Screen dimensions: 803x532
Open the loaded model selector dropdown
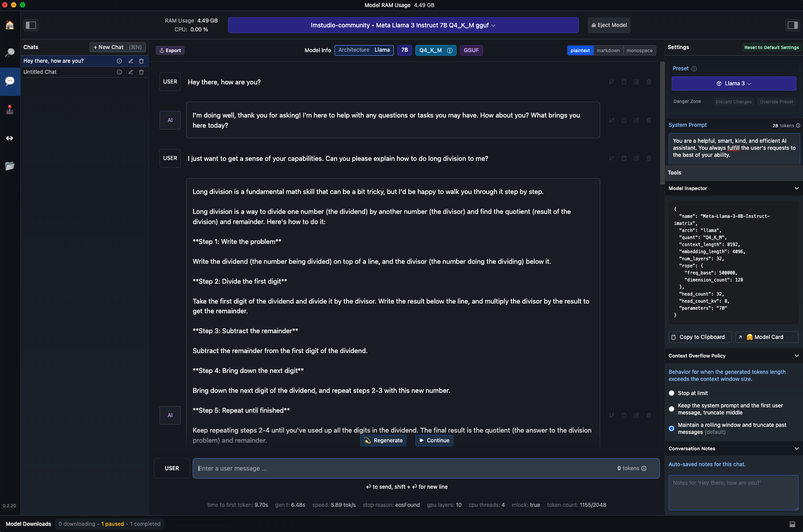pos(403,25)
